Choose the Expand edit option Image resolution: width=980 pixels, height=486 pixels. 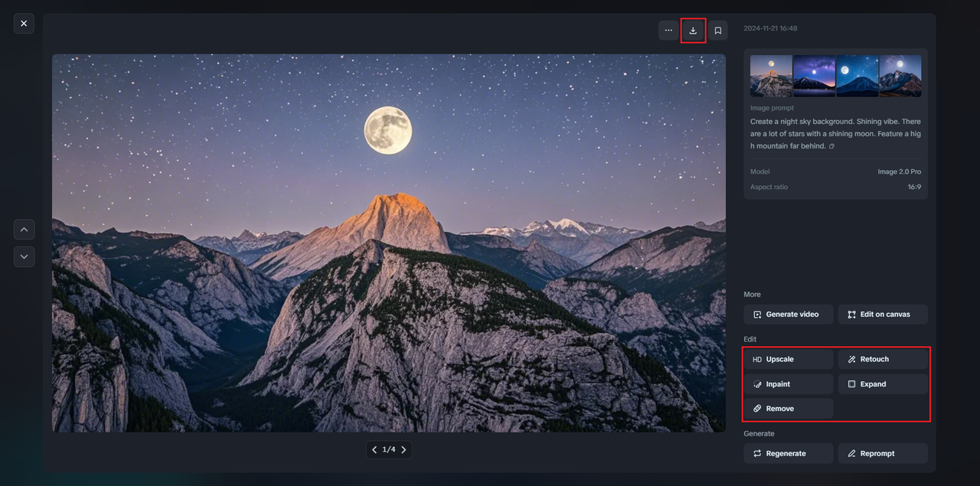[883, 384]
